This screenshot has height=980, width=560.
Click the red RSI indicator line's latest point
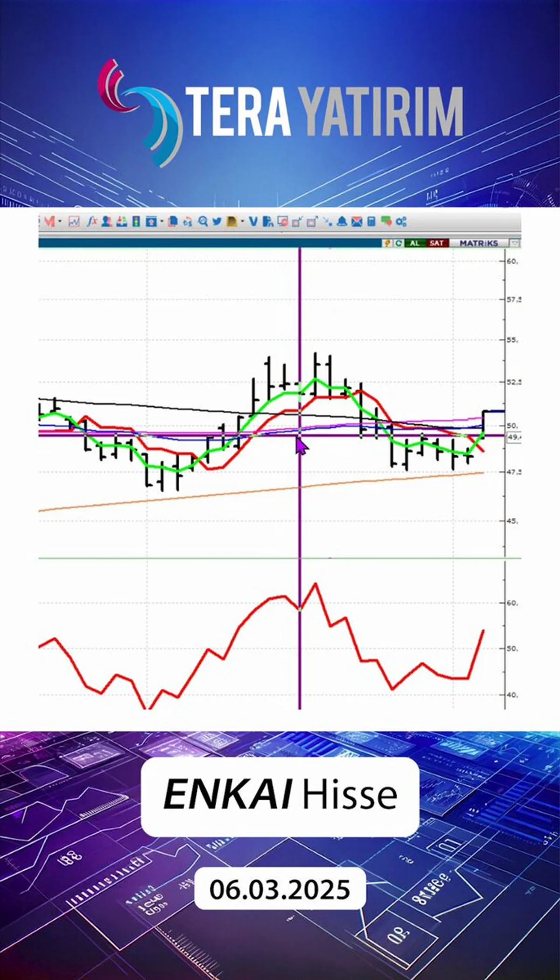483,630
